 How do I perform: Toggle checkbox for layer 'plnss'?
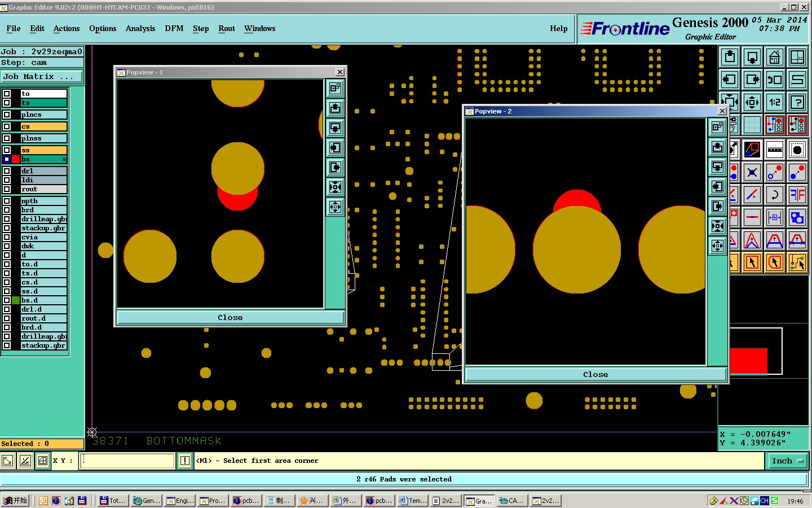coord(7,138)
